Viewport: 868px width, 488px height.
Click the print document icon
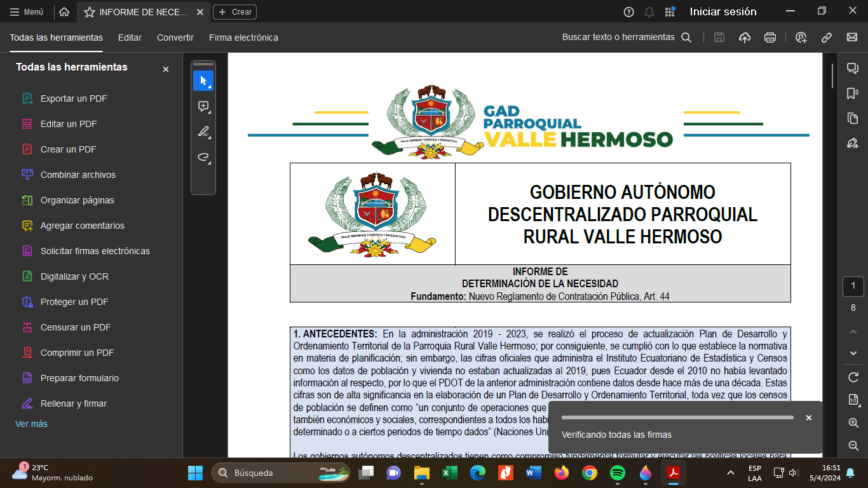click(770, 37)
